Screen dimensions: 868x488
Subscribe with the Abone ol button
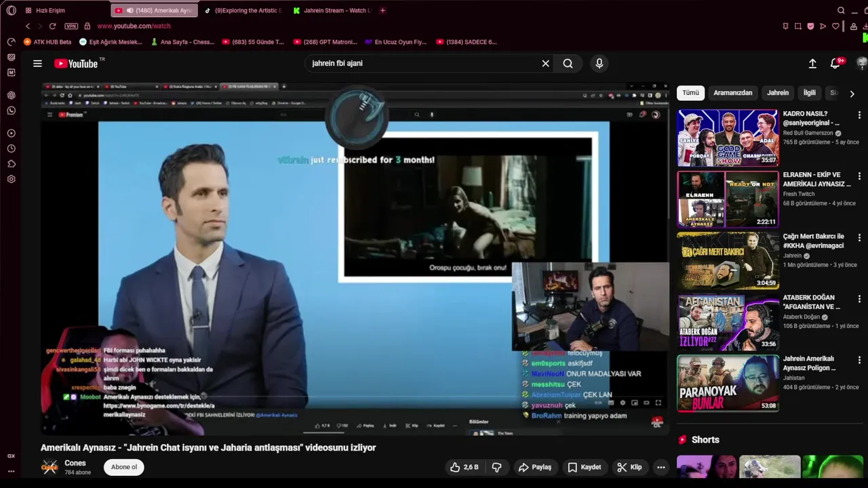(x=124, y=467)
